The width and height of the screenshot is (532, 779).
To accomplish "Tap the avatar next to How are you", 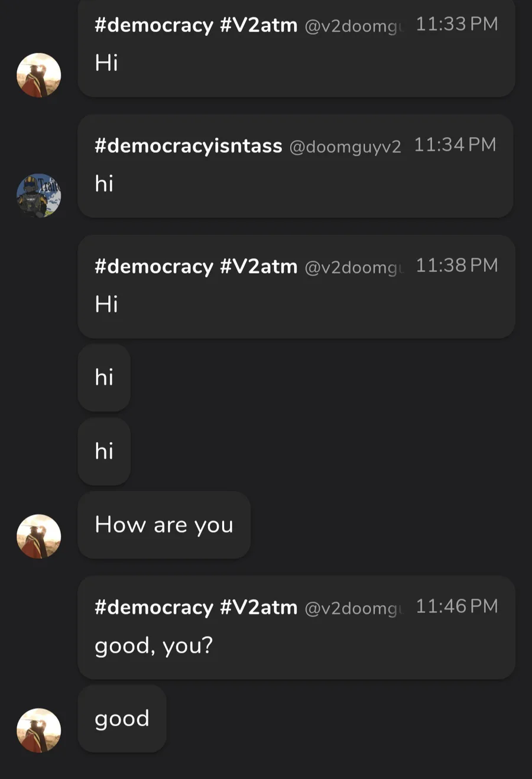I will [x=38, y=536].
